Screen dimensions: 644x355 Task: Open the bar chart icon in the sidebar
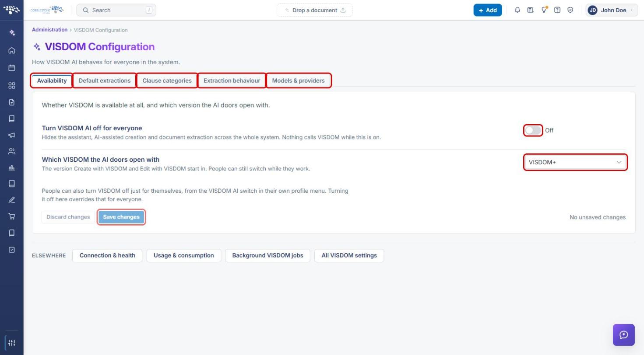point(12,168)
